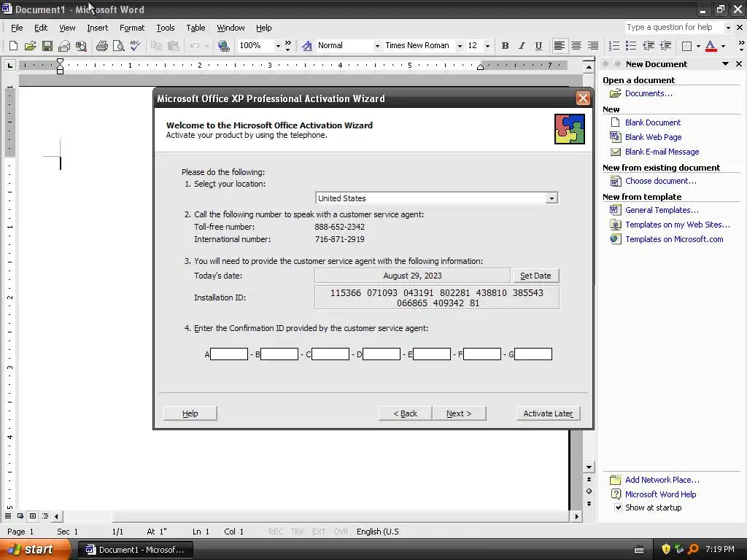Expand Standard toolbar options chevron

287,46
